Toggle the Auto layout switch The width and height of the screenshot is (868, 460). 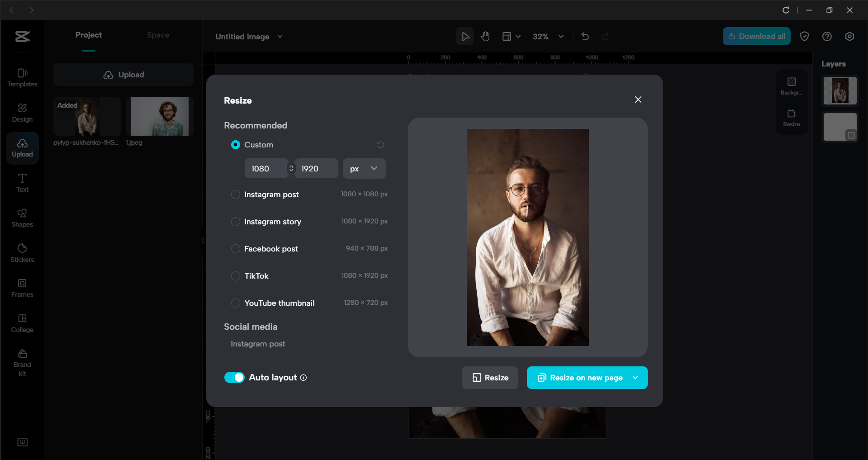click(x=234, y=378)
